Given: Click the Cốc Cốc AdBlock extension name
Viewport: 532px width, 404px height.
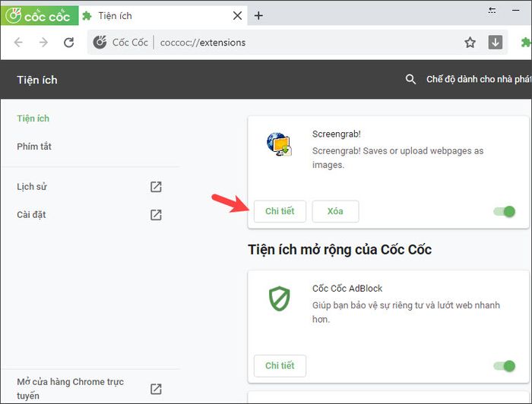Looking at the screenshot, I should [x=347, y=289].
